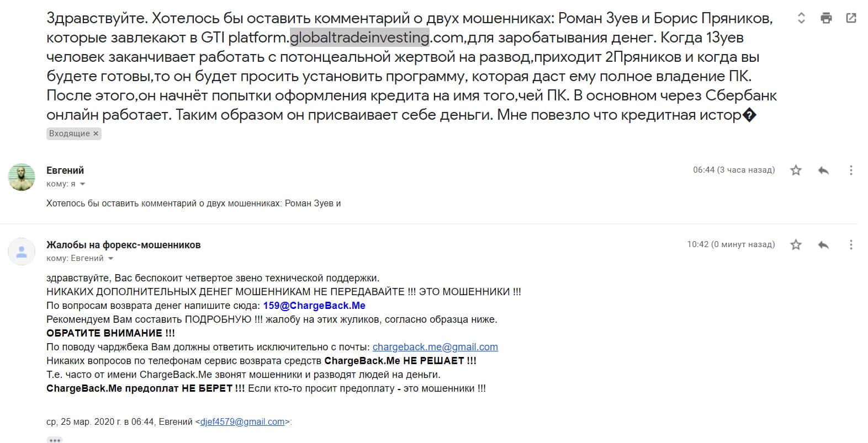Show trimmed content with three-dots button
Image resolution: width=868 pixels, height=443 pixels.
[x=54, y=440]
